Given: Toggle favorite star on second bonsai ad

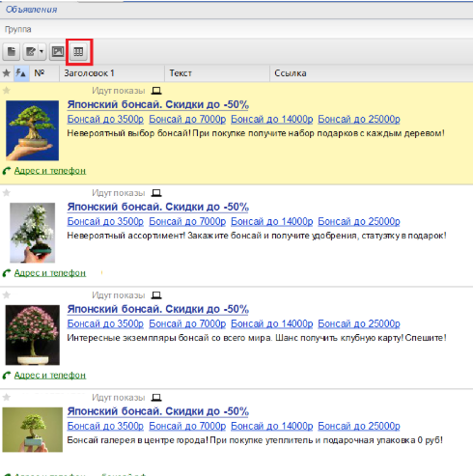Looking at the screenshot, I should click(x=7, y=193).
